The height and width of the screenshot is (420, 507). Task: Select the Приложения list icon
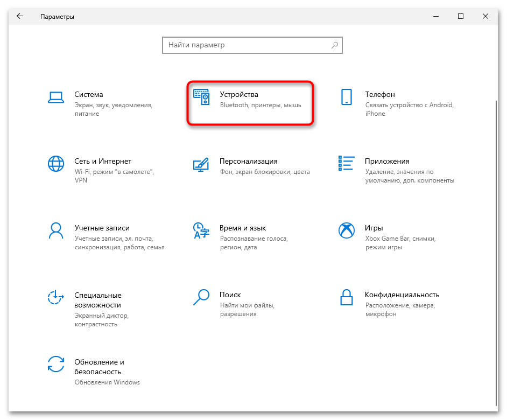pos(346,163)
